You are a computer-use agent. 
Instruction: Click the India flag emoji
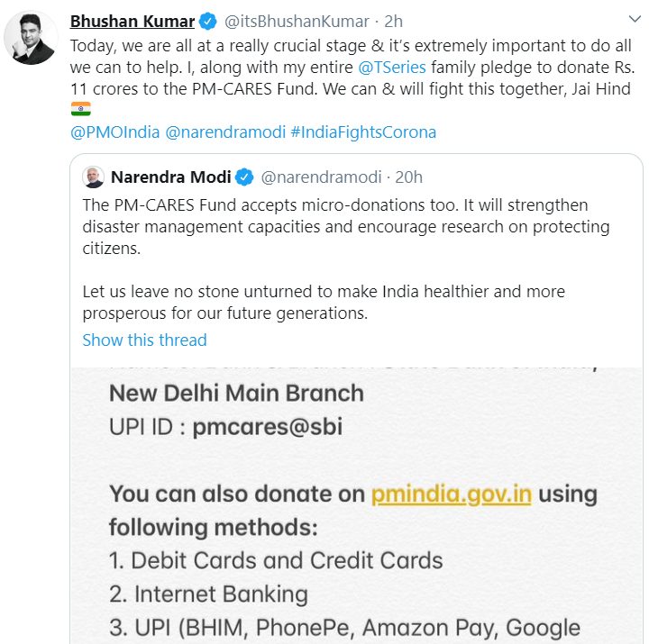coord(80,110)
